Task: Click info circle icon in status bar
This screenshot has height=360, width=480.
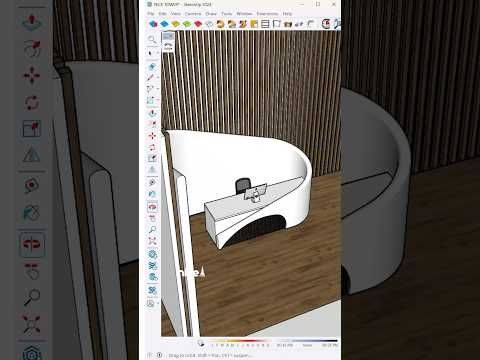Action: click(x=160, y=355)
